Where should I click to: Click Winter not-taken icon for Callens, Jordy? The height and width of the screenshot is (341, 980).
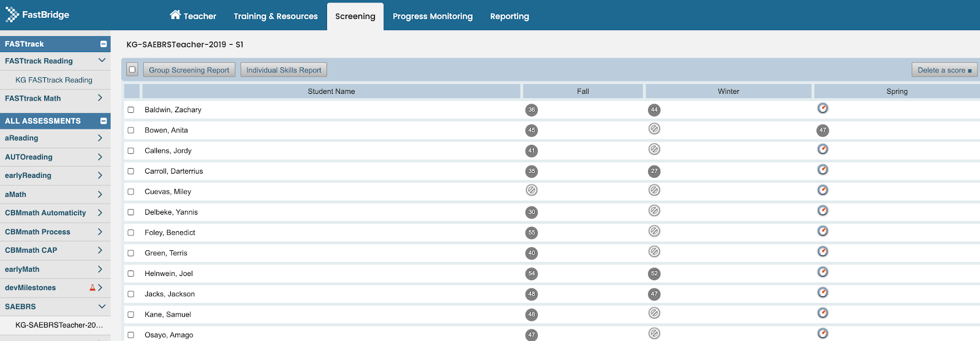(654, 149)
